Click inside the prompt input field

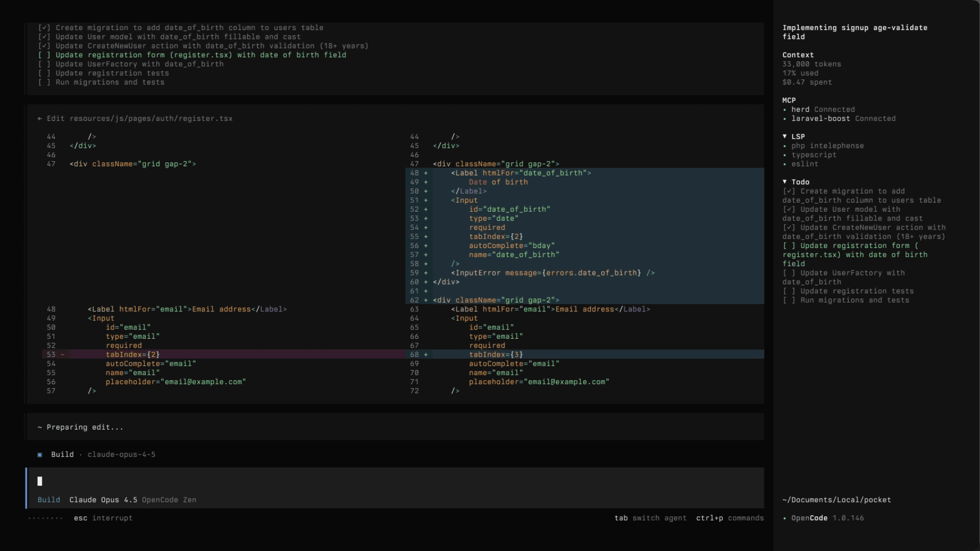[357, 481]
